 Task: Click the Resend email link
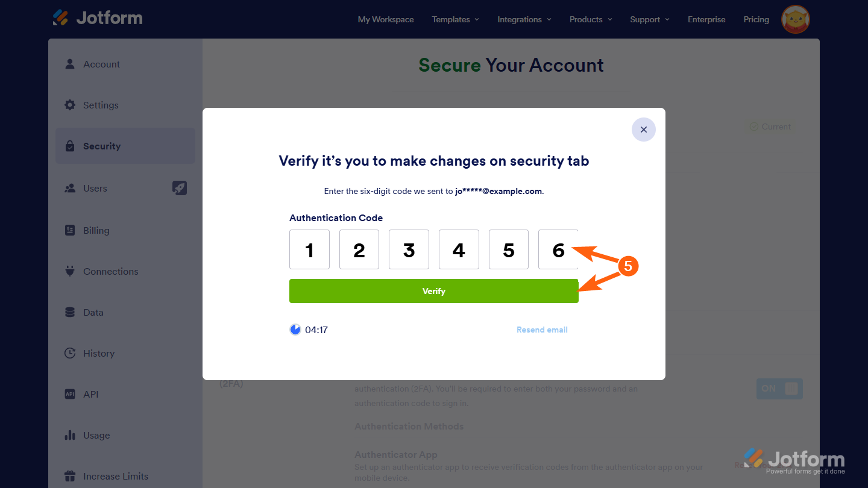point(542,330)
